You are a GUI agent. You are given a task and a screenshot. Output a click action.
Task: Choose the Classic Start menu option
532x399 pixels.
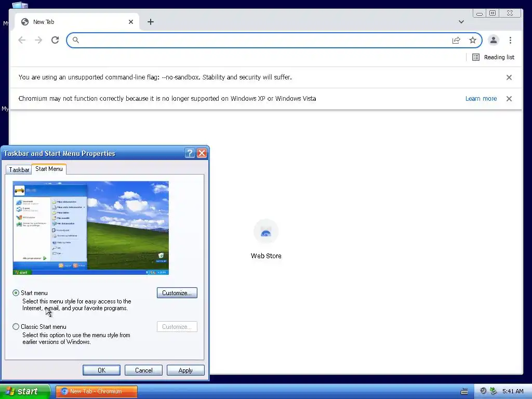16,327
